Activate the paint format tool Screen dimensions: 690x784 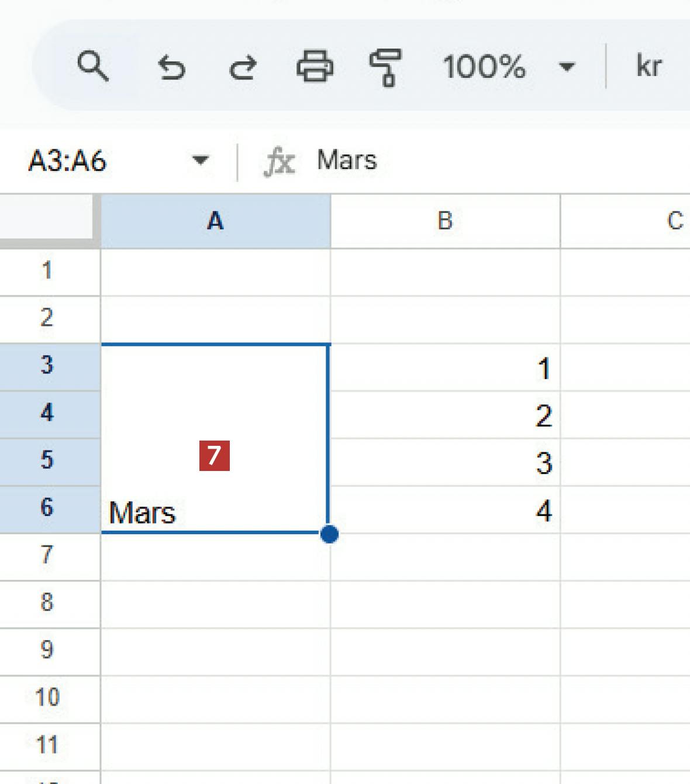click(385, 67)
